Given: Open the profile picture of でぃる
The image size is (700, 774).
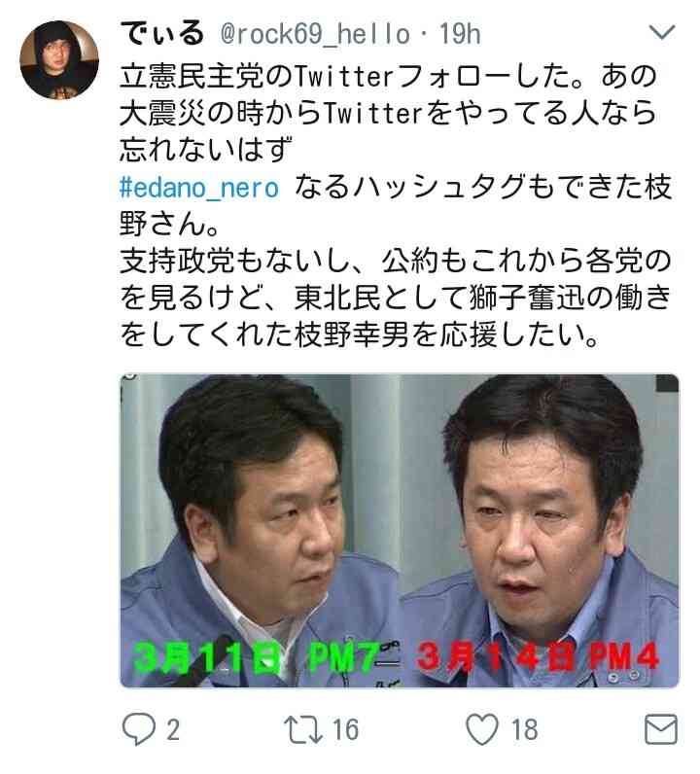Looking at the screenshot, I should click(59, 59).
